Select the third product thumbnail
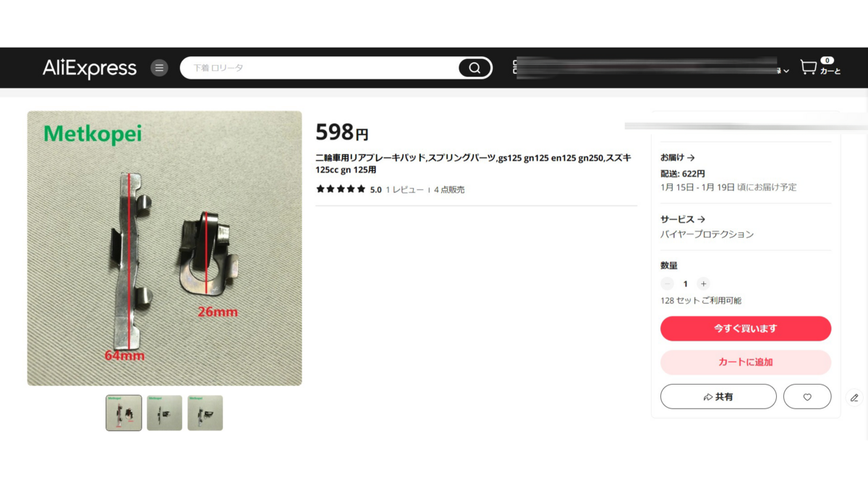This screenshot has width=868, height=488. click(x=205, y=413)
